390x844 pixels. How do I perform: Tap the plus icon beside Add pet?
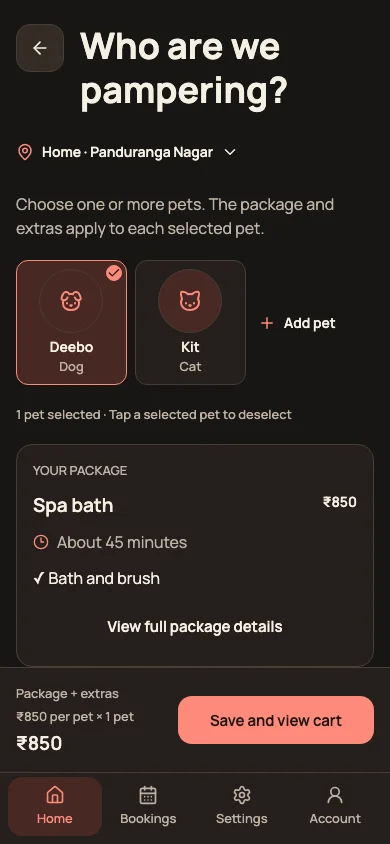(267, 323)
